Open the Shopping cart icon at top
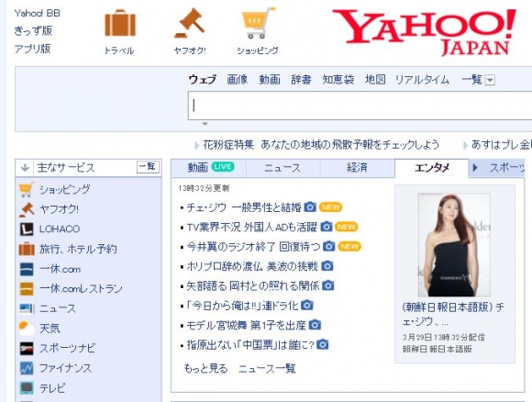This screenshot has height=402, width=532. click(258, 23)
